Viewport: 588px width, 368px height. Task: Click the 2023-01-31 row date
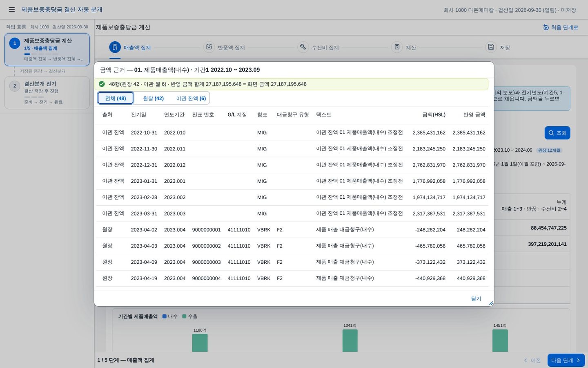point(144,181)
